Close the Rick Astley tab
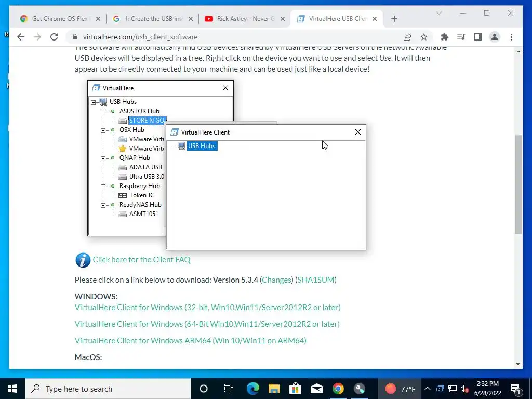 pyautogui.click(x=282, y=19)
